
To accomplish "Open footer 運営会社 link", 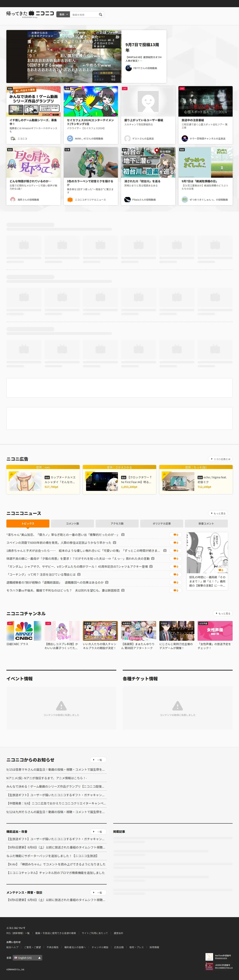I will tap(118, 933).
